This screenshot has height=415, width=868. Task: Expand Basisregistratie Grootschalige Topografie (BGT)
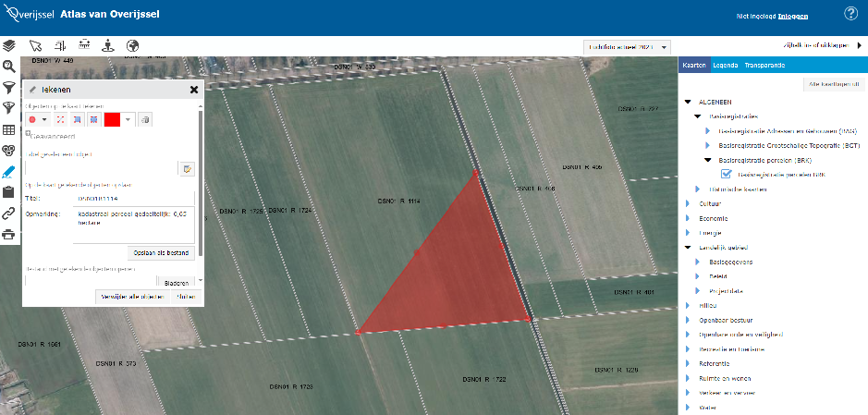coord(707,145)
